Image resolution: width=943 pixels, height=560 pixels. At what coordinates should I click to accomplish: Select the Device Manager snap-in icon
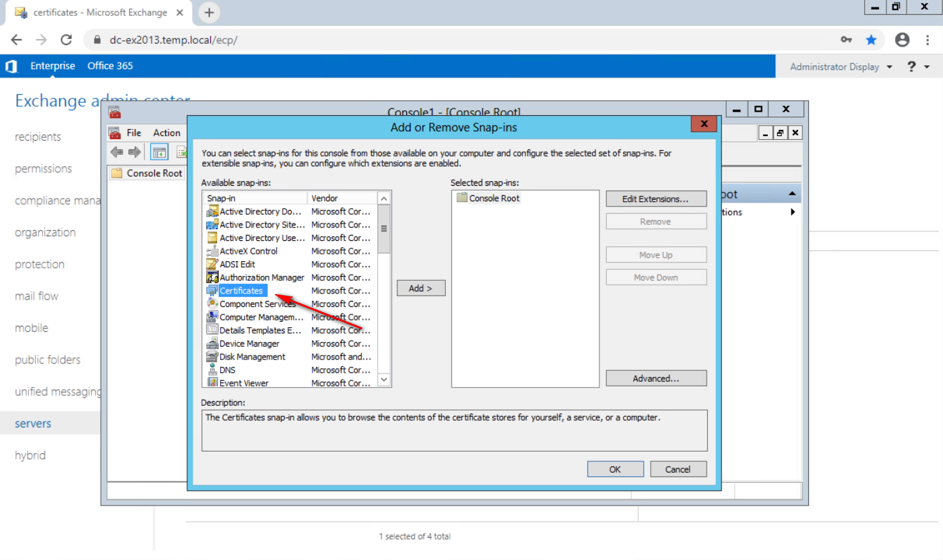pyautogui.click(x=212, y=344)
